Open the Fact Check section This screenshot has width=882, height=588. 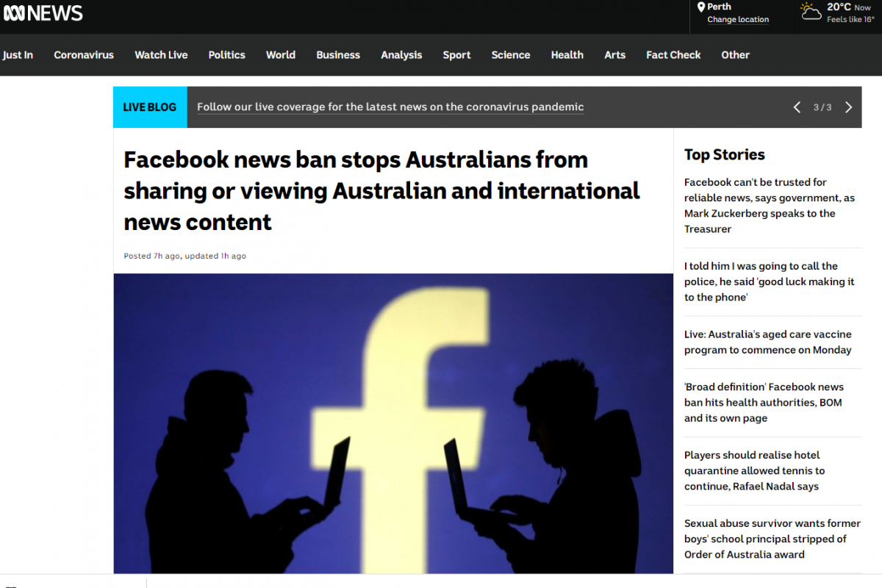click(x=673, y=55)
